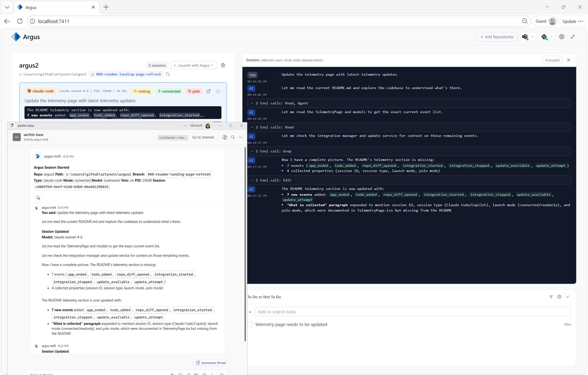Click the branch compare icon beside branch name

coord(168,74)
